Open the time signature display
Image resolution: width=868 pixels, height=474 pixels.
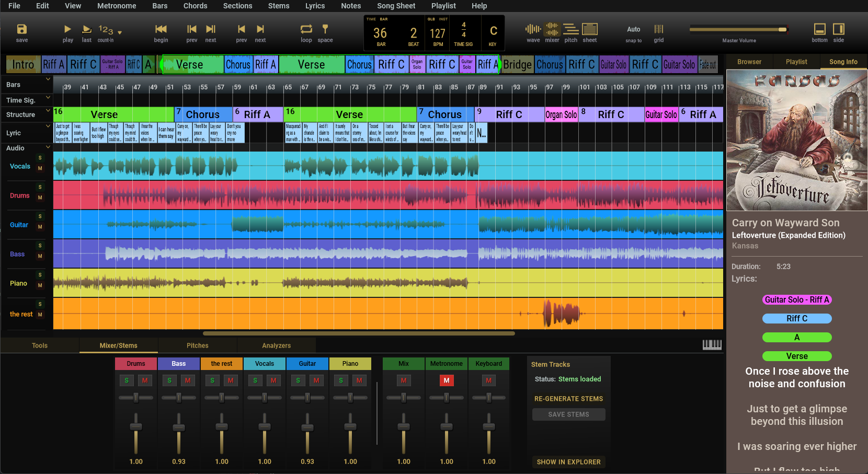(x=463, y=34)
